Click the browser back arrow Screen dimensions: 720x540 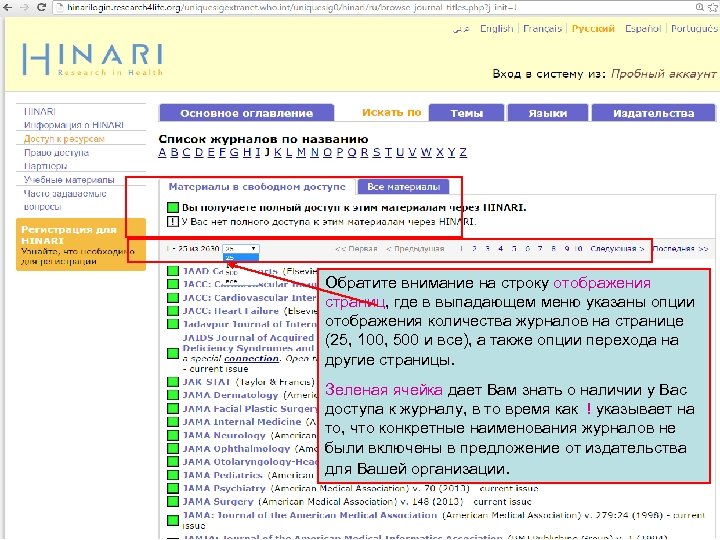8,7
